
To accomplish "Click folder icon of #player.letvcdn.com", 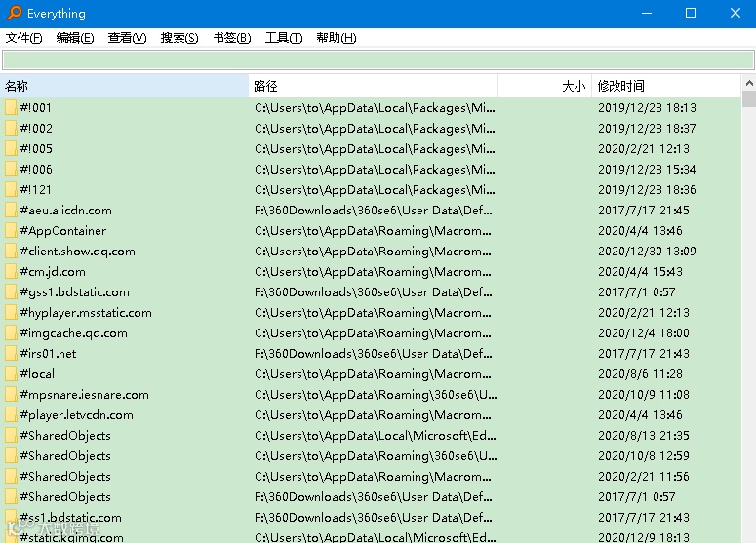I will click(x=11, y=415).
